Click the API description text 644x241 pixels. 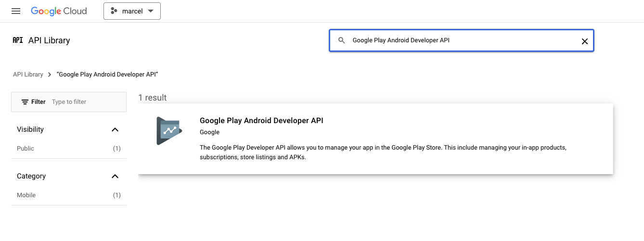pos(383,152)
